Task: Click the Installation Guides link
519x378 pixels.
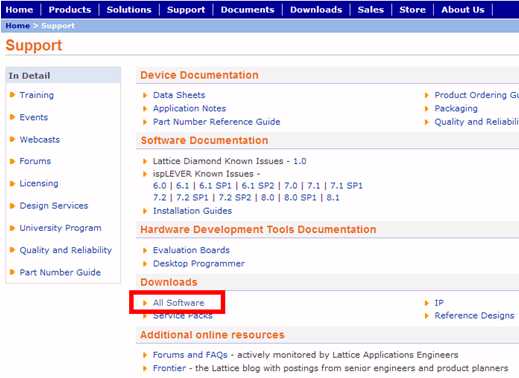Action: [192, 211]
